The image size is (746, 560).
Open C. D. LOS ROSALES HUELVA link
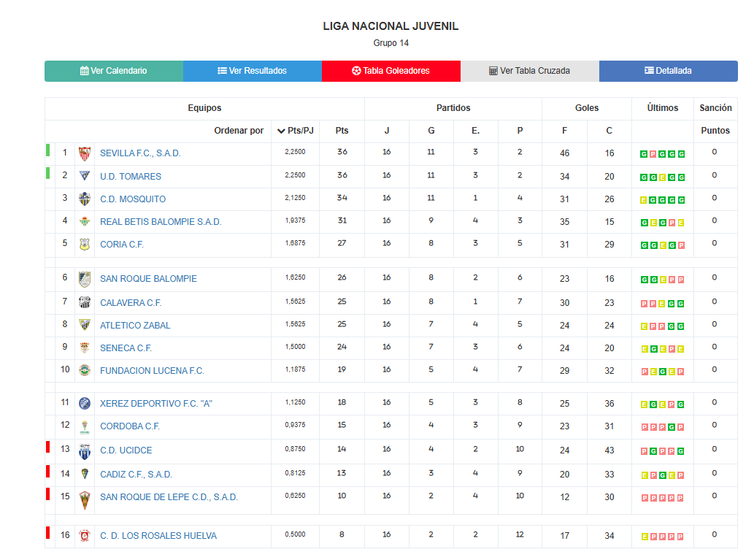click(x=158, y=536)
